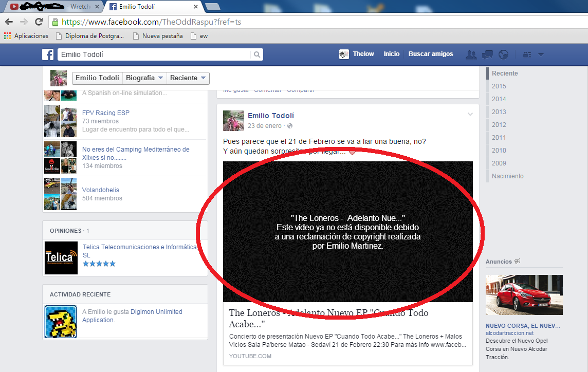This screenshot has height=372, width=588.
Task: Open the ew bookmark
Action: [x=199, y=36]
